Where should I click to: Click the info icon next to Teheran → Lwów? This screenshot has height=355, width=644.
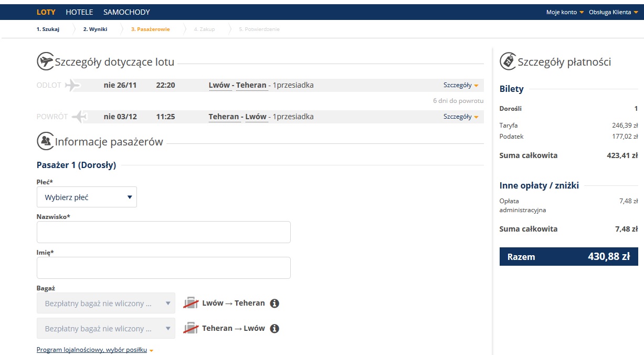click(275, 329)
